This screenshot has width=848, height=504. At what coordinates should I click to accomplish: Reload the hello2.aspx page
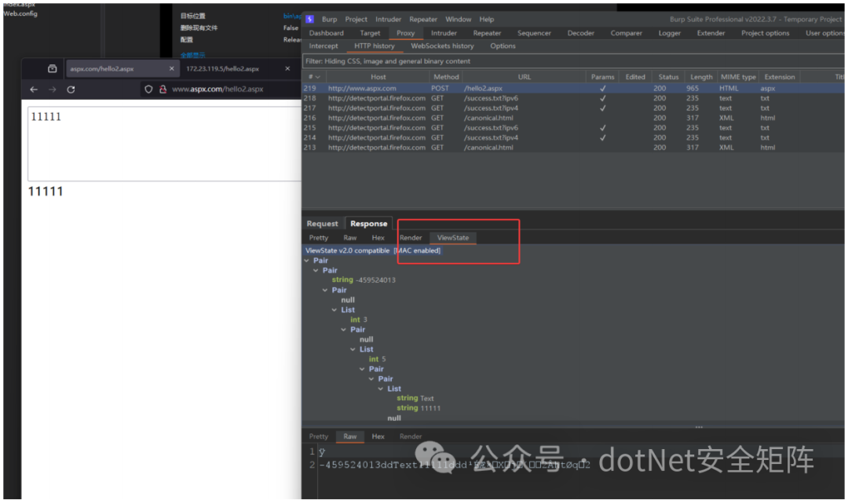71,89
